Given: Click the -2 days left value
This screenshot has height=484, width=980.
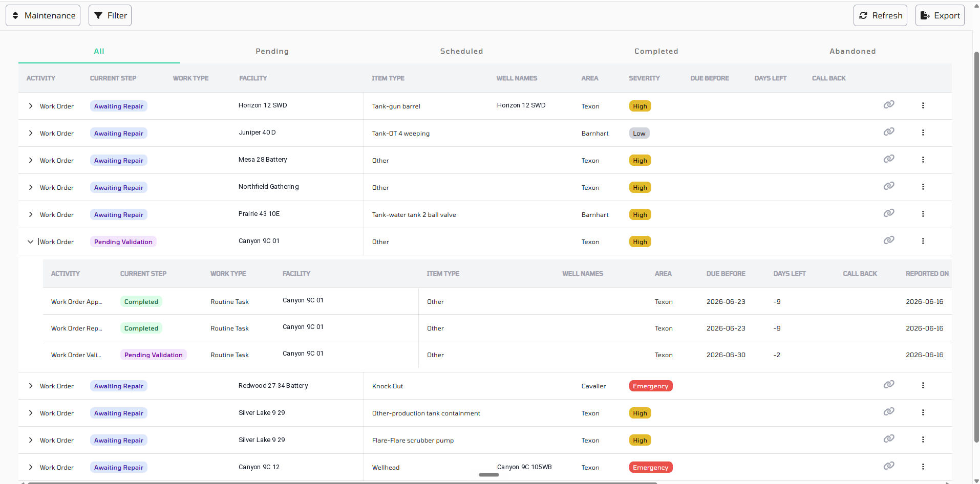Looking at the screenshot, I should pyautogui.click(x=777, y=355).
